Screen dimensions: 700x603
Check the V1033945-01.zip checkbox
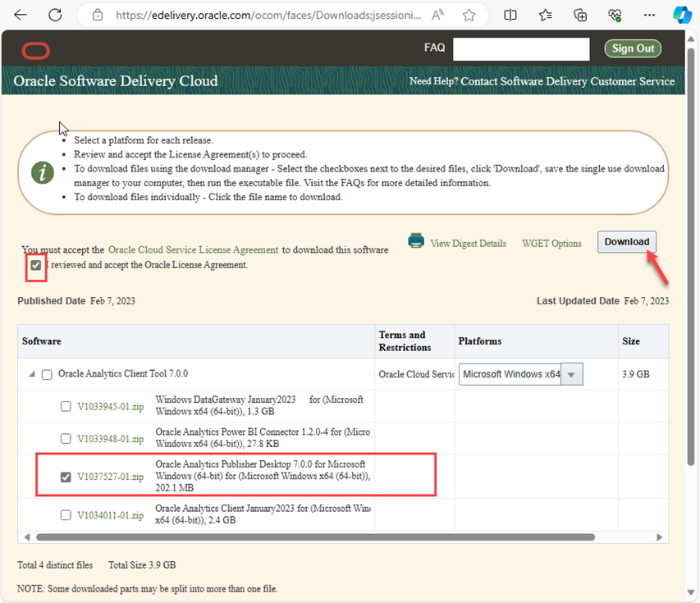pos(66,406)
